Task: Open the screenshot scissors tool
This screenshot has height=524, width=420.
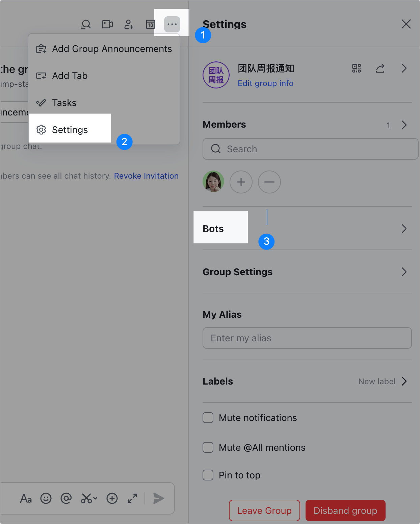Action: 89,498
